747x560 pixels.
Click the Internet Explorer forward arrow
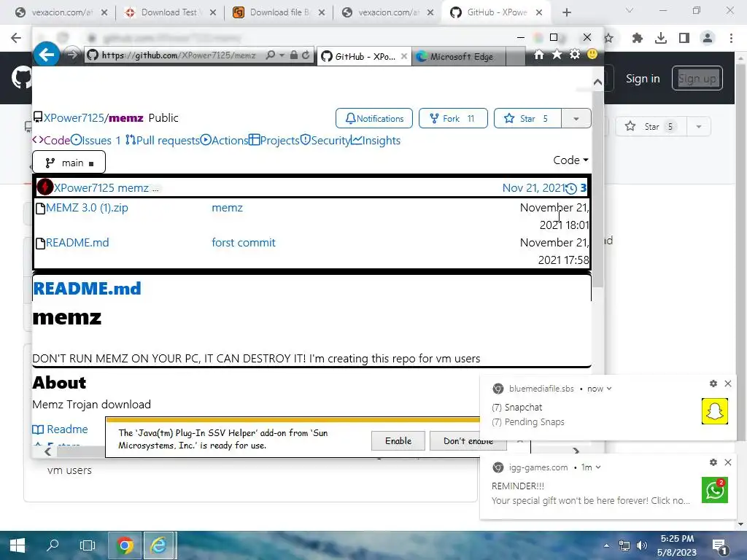pos(72,55)
